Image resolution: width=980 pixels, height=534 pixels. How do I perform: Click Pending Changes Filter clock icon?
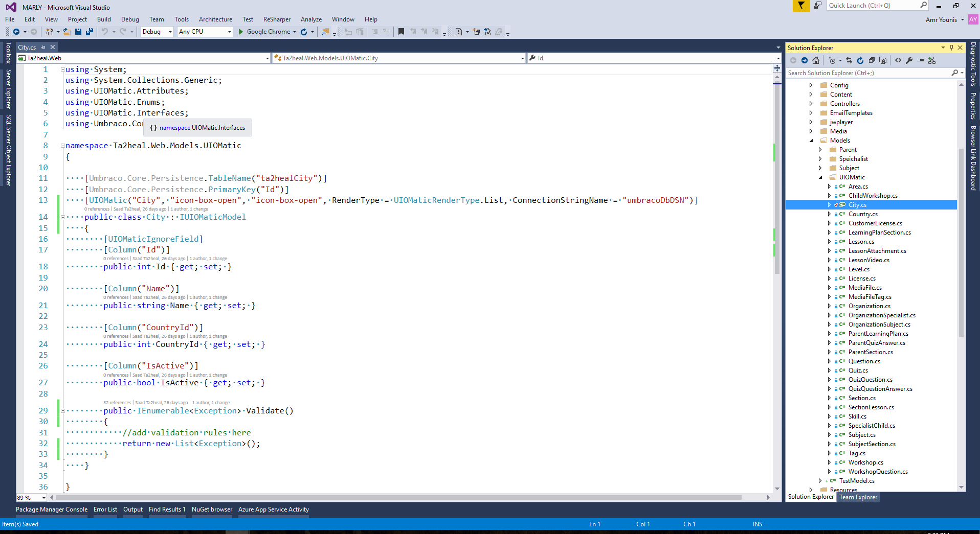click(x=832, y=60)
